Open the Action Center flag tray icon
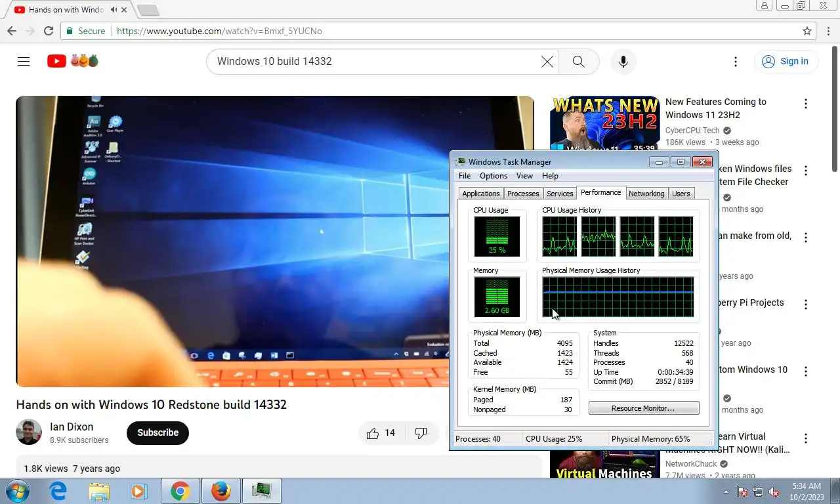The image size is (840, 504). [742, 492]
